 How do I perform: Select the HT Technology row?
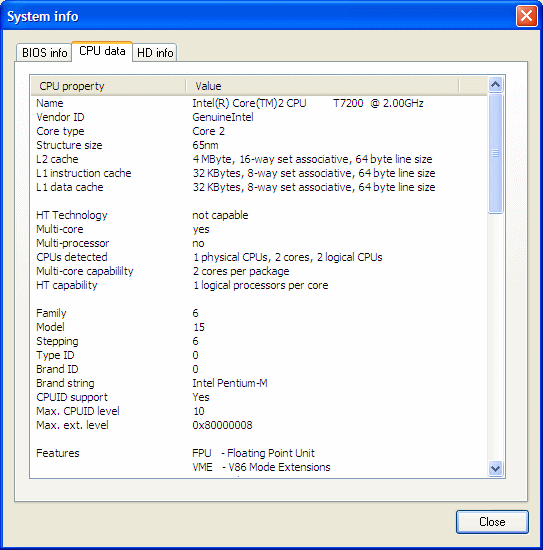click(259, 215)
